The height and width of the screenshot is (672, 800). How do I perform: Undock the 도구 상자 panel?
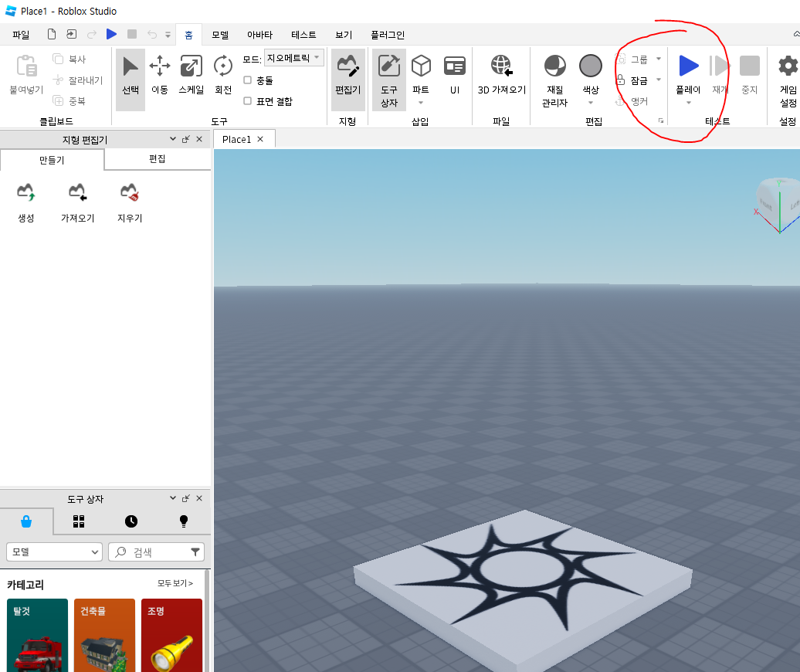pyautogui.click(x=186, y=498)
